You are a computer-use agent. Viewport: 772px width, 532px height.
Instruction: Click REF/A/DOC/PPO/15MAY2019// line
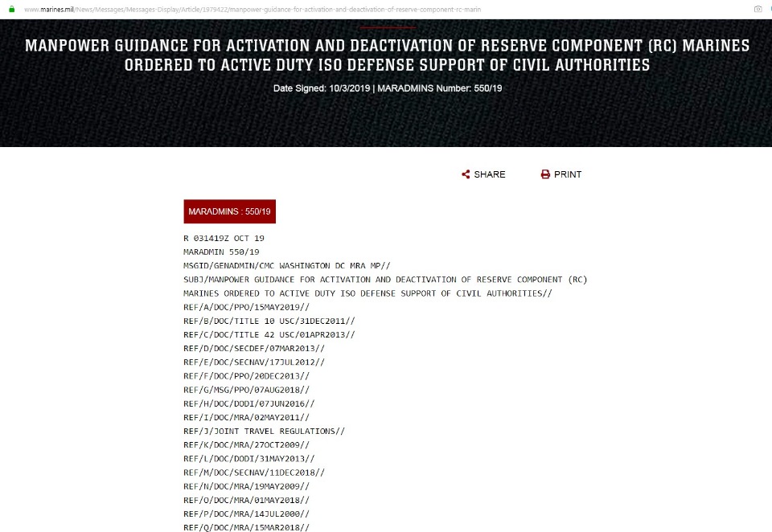tap(247, 307)
